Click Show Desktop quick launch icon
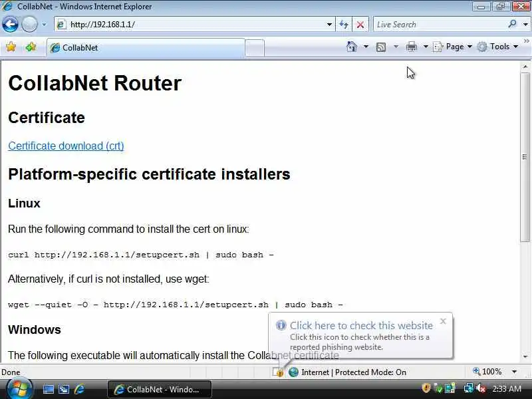This screenshot has height=399, width=532. click(48, 389)
